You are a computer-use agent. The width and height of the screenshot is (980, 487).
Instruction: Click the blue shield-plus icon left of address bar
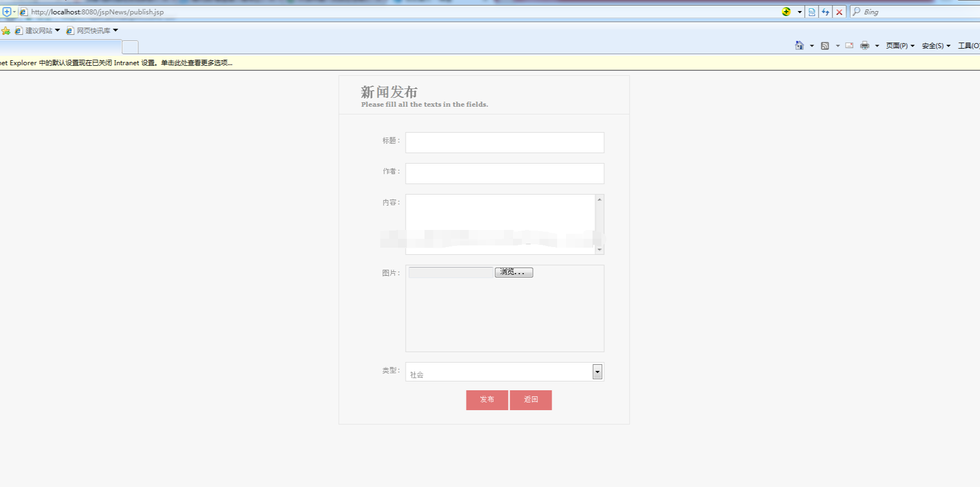point(7,12)
